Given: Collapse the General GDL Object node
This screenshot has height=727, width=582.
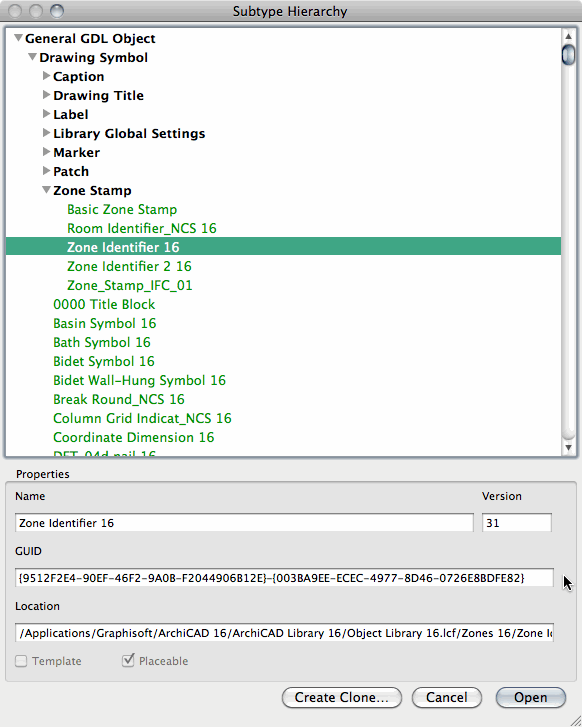Looking at the screenshot, I should (18, 38).
